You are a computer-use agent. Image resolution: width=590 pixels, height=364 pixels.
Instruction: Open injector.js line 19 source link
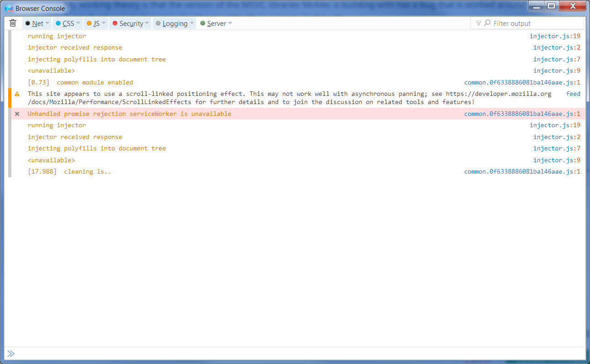[x=555, y=36]
